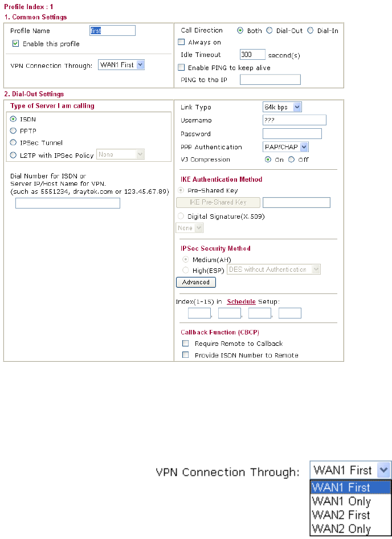This screenshot has width=392, height=539.
Task: Select IPSec Tunnel server type
Action: pyautogui.click(x=14, y=142)
